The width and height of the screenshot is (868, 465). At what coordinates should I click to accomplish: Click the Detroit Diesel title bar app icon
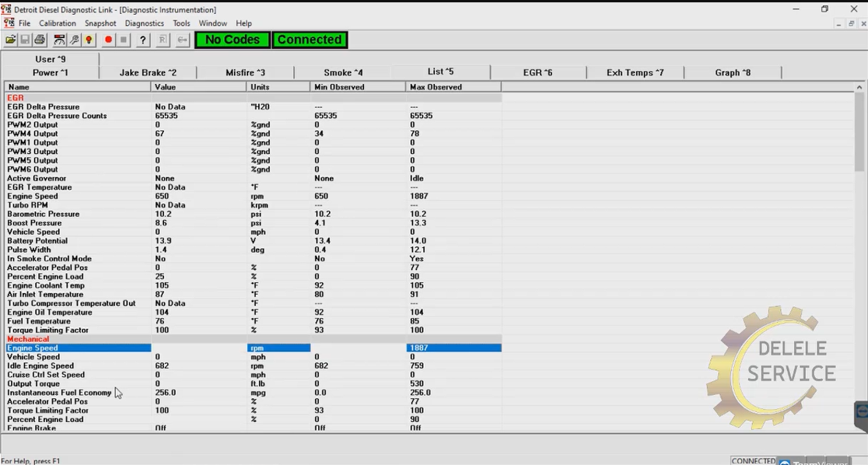pyautogui.click(x=6, y=9)
